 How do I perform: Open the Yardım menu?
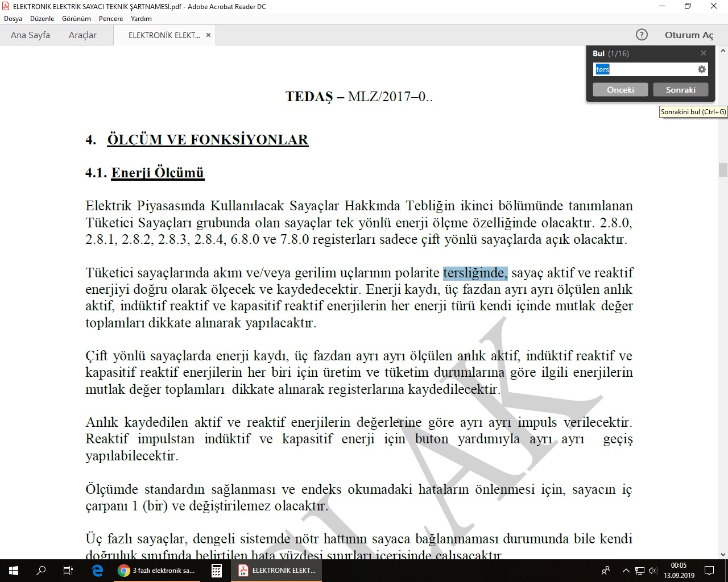click(x=141, y=19)
